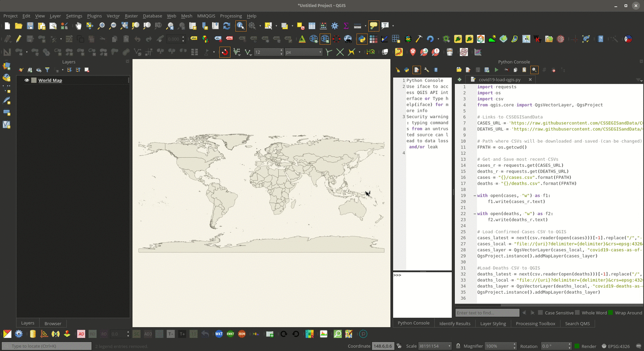Expand the Scale dropdown in status bar
644x351 pixels.
tap(449, 346)
